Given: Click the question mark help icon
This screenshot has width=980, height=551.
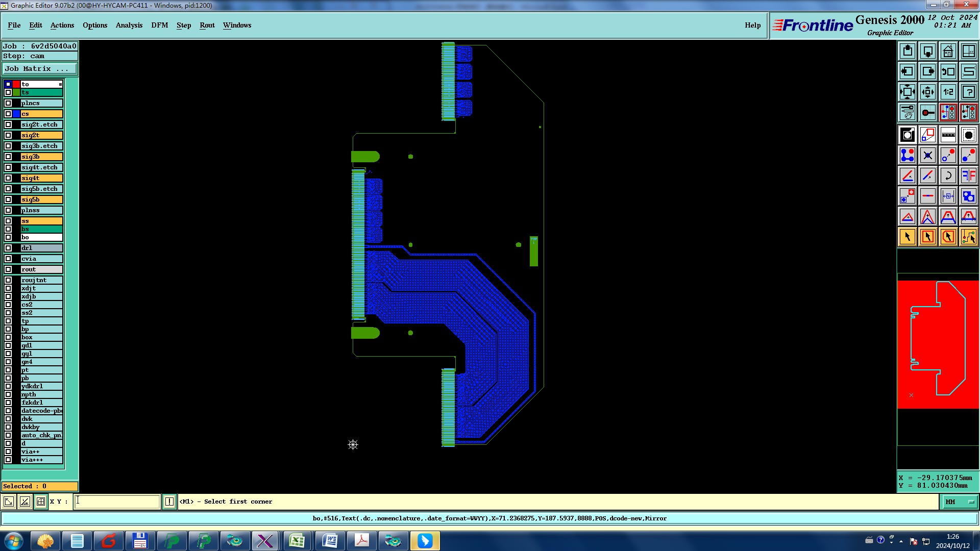Looking at the screenshot, I should [x=968, y=92].
